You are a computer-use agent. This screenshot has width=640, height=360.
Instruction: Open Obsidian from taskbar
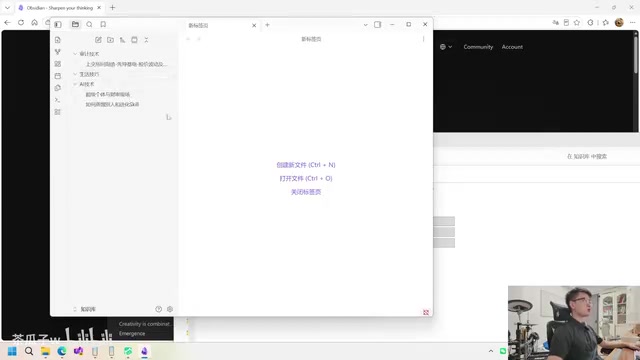click(x=144, y=351)
